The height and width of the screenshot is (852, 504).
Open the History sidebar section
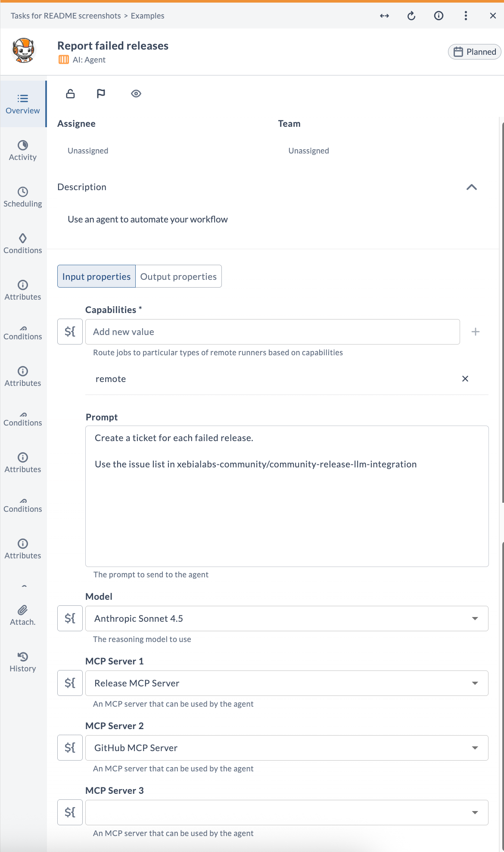point(23,662)
